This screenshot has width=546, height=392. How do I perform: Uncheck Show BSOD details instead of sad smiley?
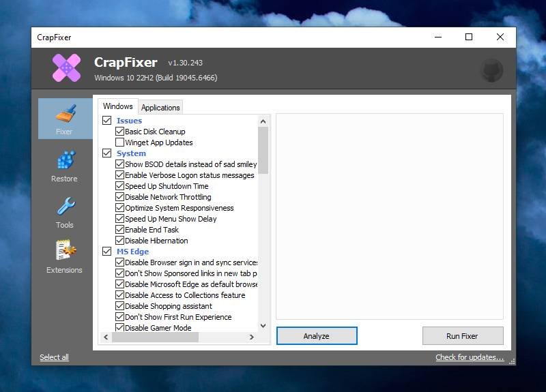pyautogui.click(x=120, y=164)
